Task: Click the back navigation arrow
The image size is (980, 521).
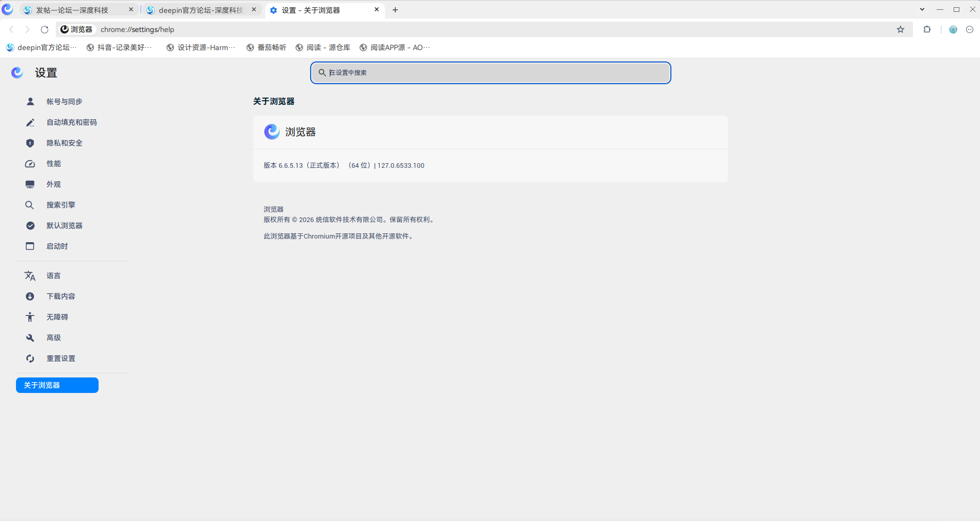Action: point(11,29)
